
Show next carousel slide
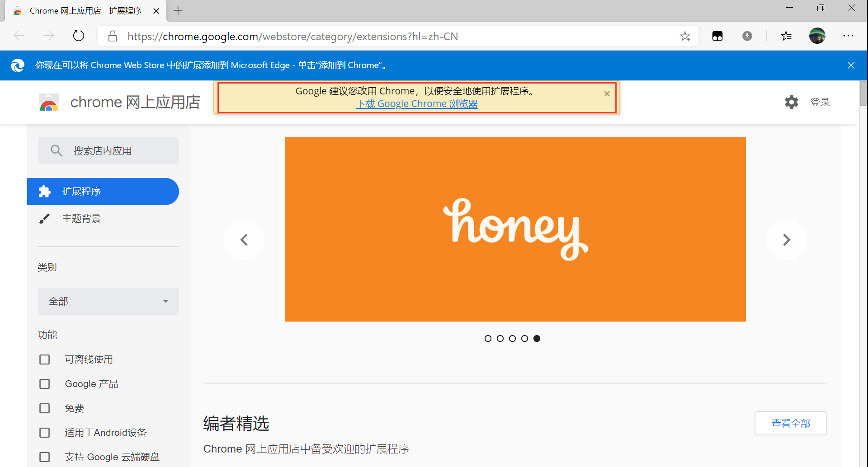point(787,240)
